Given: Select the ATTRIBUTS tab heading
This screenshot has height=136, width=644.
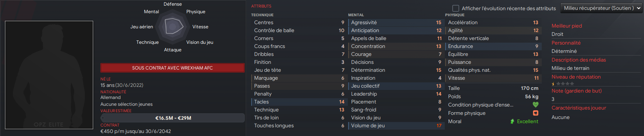Looking at the screenshot, I should pos(261,6).
